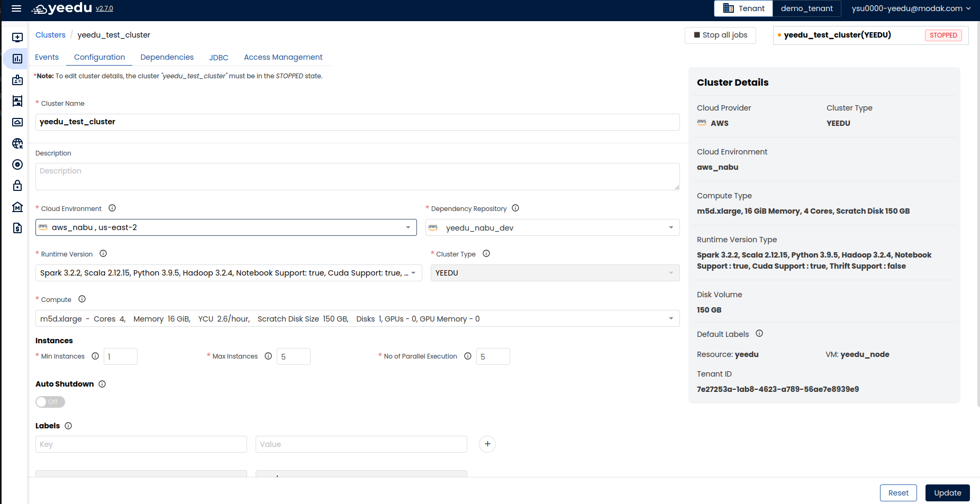Click the Description text area
The height and width of the screenshot is (504, 980).
pyautogui.click(x=358, y=177)
